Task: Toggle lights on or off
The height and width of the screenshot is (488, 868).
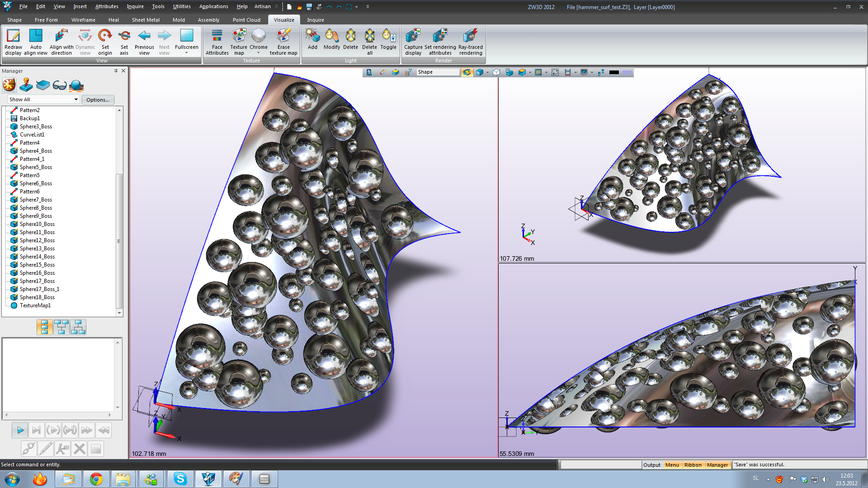Action: [388, 36]
